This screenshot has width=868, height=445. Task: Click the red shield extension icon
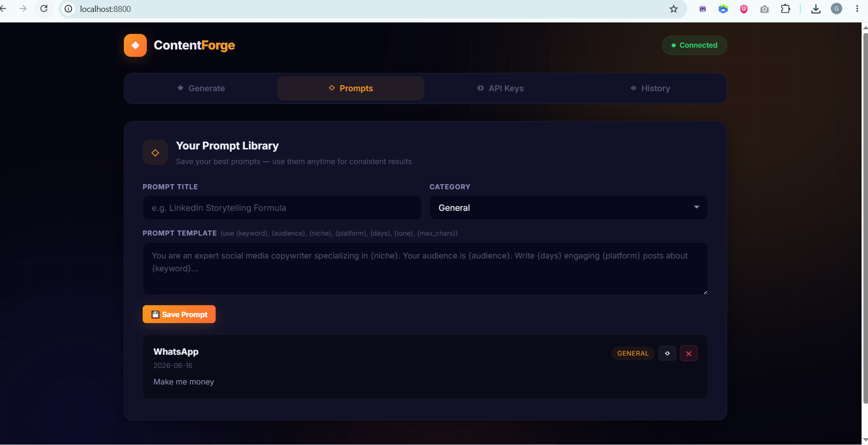744,9
